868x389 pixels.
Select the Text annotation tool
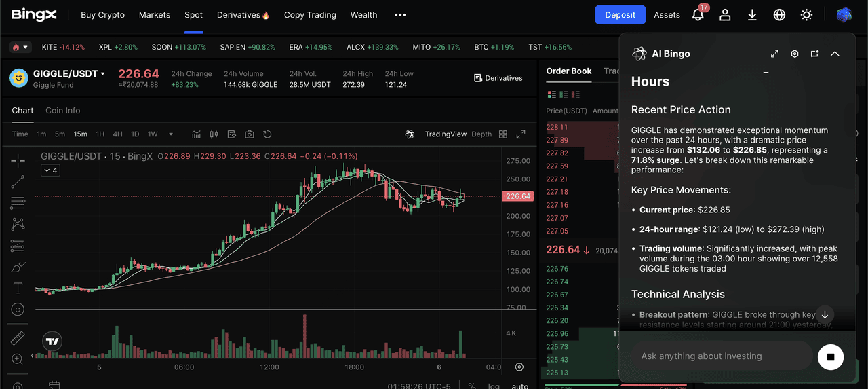[18, 288]
